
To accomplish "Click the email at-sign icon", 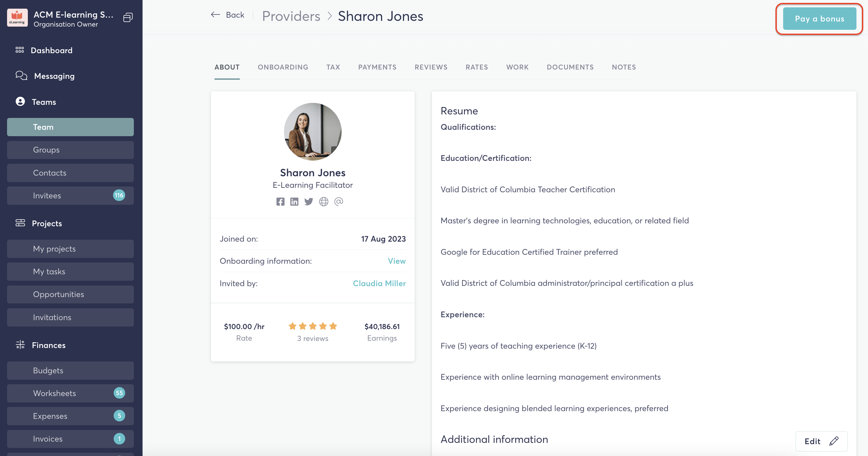I will (x=338, y=202).
